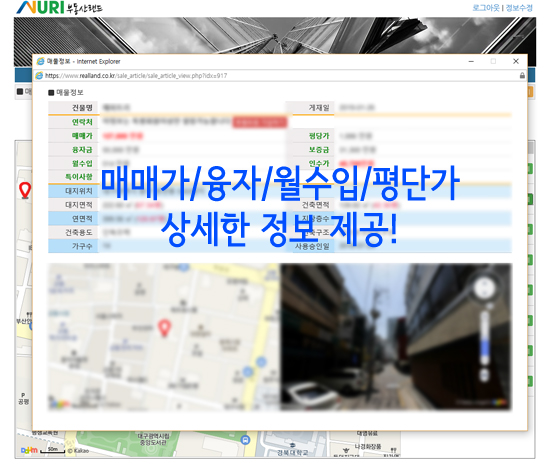This screenshot has width=550, height=468.
Task: Click the red map pin on blurred map
Action: (164, 328)
